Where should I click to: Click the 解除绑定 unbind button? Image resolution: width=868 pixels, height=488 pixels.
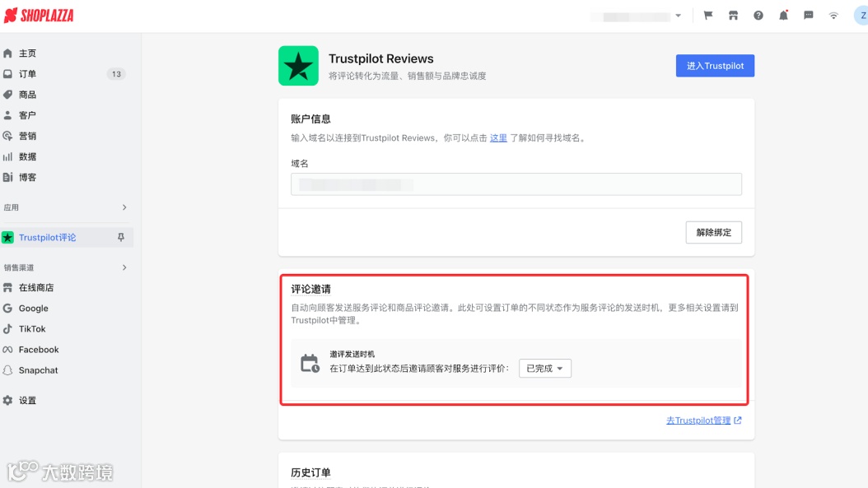click(713, 232)
